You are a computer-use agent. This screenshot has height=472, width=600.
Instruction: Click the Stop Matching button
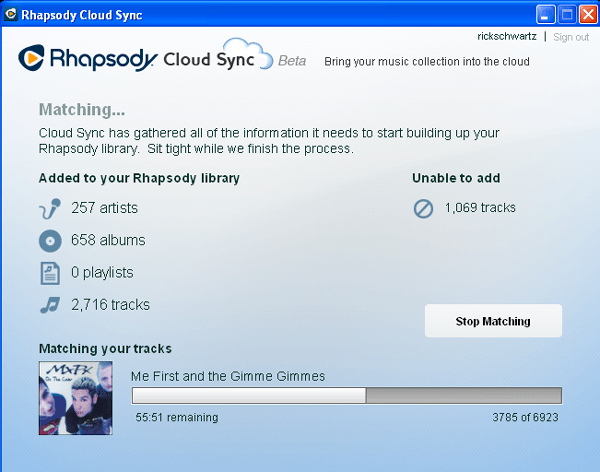click(x=493, y=321)
